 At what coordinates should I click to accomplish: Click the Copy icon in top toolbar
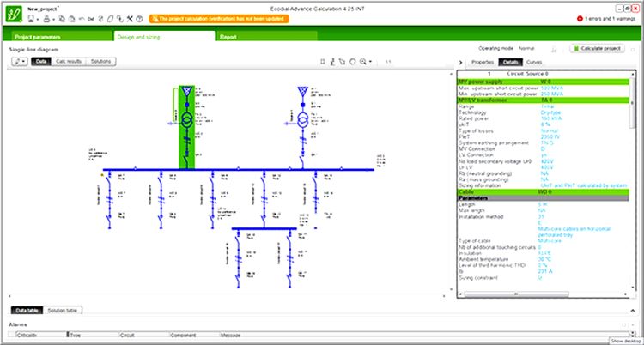pos(62,19)
